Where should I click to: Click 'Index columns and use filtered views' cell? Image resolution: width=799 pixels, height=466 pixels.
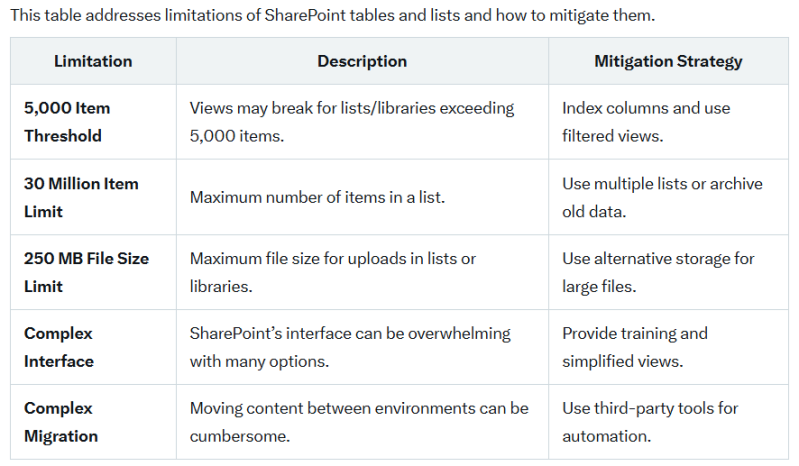pos(646,122)
